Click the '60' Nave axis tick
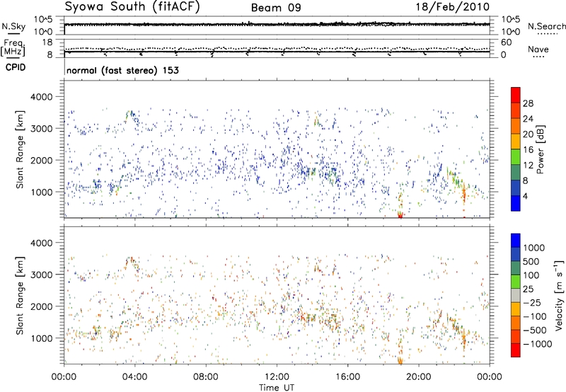 pyautogui.click(x=506, y=42)
